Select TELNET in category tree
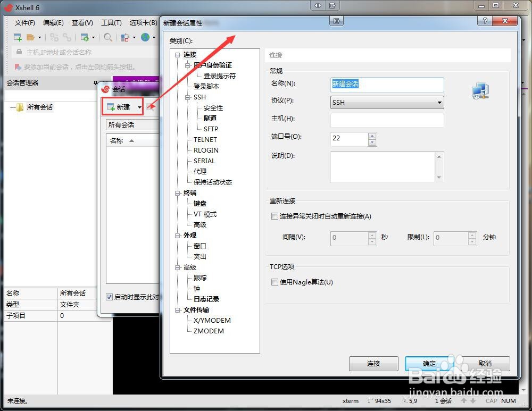Screen dimensions: 532x411 (205, 140)
